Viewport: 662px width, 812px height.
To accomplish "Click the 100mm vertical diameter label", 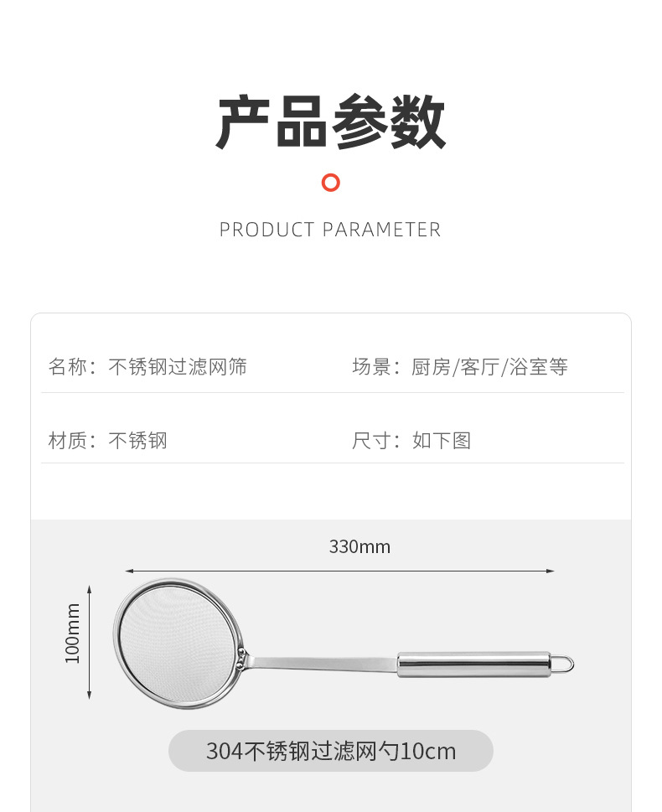I will tap(73, 634).
